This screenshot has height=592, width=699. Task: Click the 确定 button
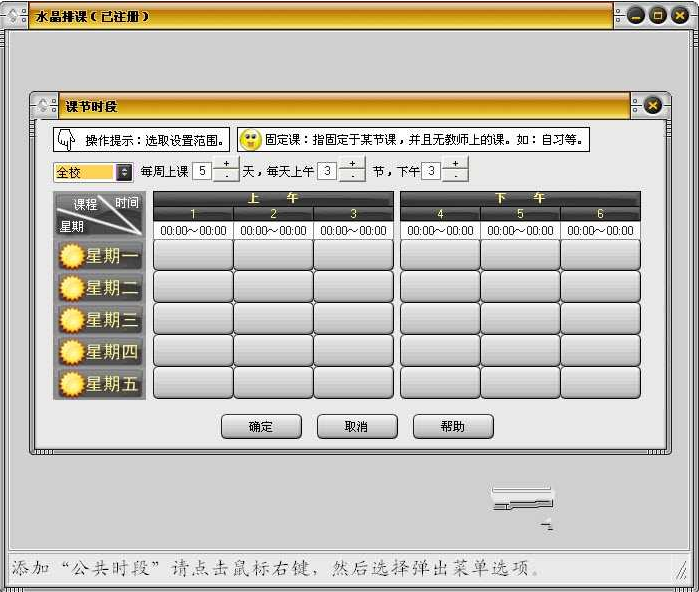click(261, 427)
